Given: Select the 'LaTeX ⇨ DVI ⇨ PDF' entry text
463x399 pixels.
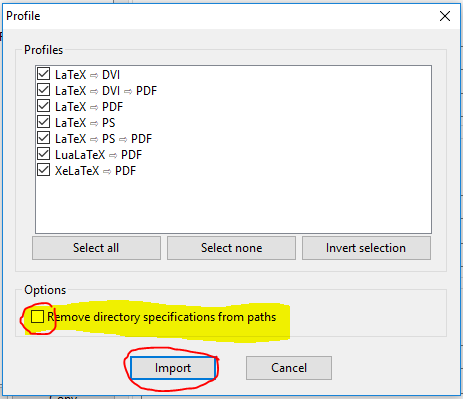Looking at the screenshot, I should (x=106, y=91).
